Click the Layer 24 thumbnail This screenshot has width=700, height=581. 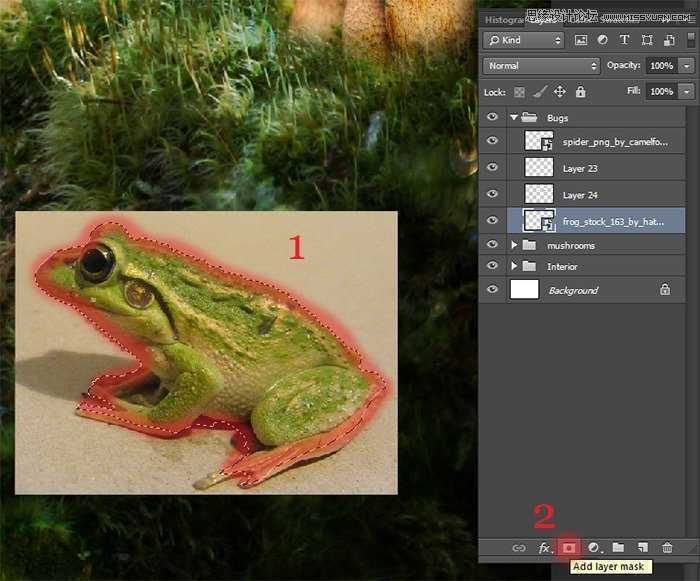point(539,194)
